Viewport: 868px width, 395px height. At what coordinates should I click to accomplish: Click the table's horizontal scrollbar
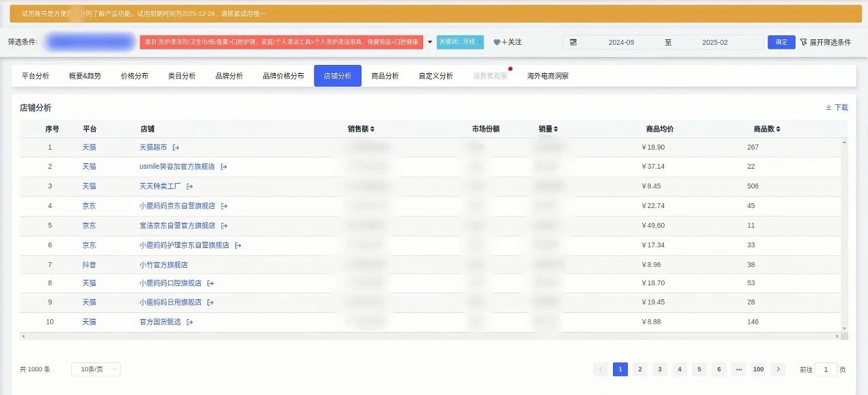tap(431, 336)
